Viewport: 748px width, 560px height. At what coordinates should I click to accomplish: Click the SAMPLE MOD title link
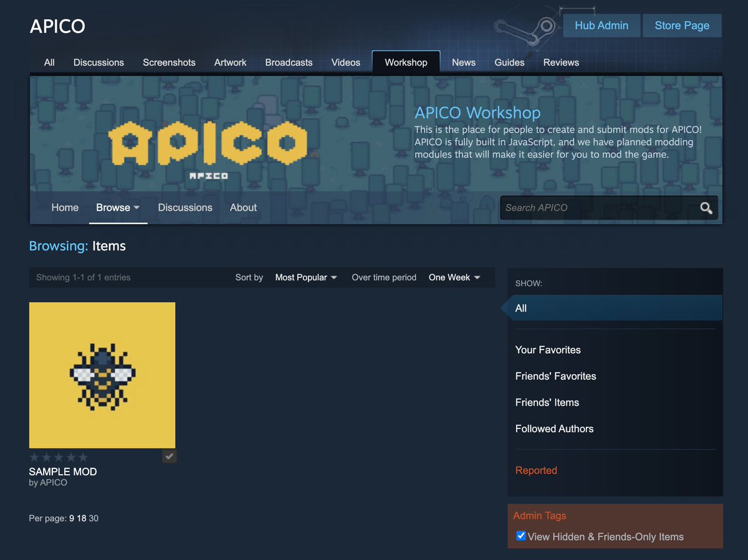click(63, 472)
